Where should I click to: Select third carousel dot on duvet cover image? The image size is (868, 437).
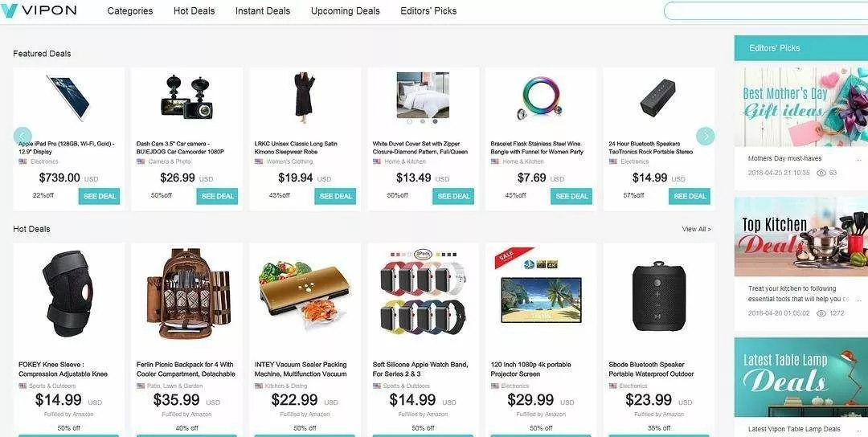[x=435, y=120]
